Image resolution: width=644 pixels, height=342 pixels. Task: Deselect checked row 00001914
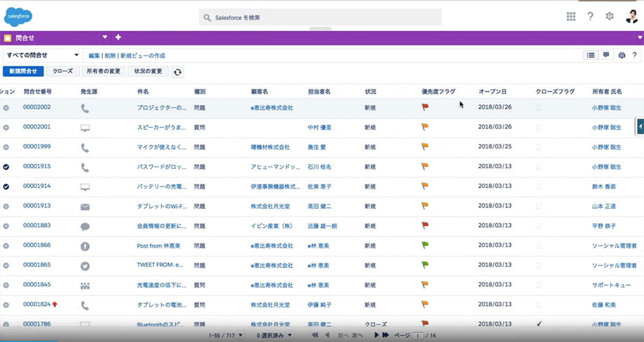[6, 187]
